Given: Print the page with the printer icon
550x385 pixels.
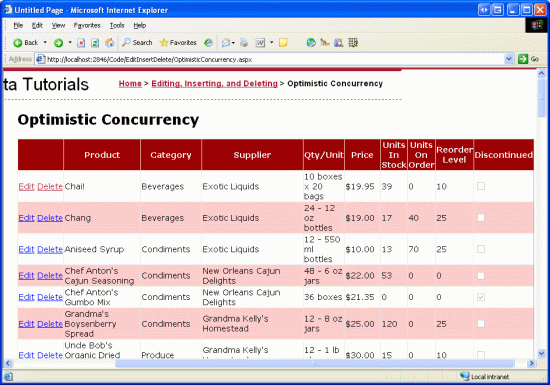Looking at the screenshot, I should pyautogui.click(x=244, y=43).
